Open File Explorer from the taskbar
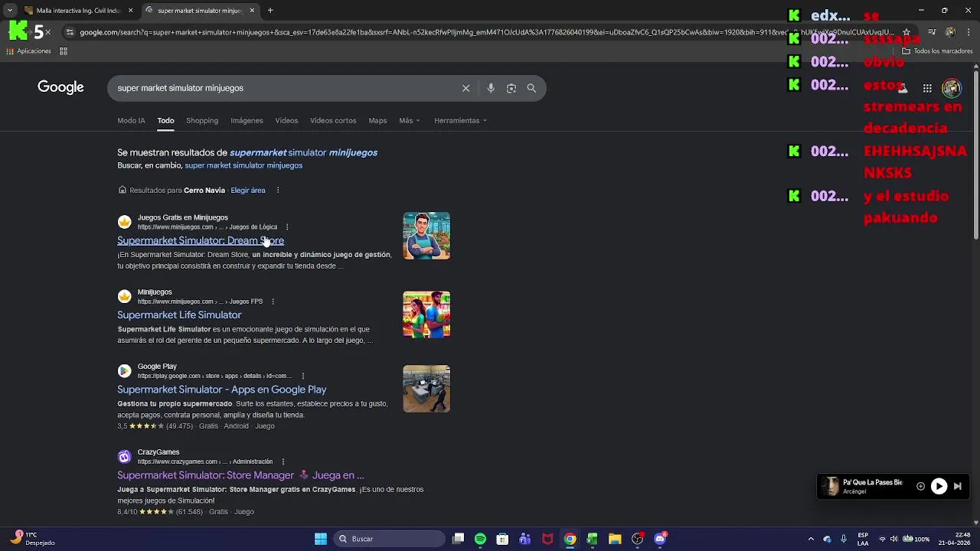The image size is (980, 551). [x=615, y=539]
